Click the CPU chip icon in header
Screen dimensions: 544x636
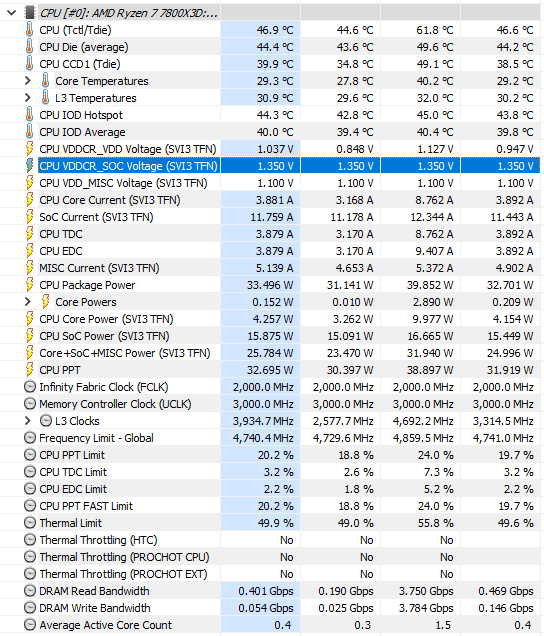30,13
